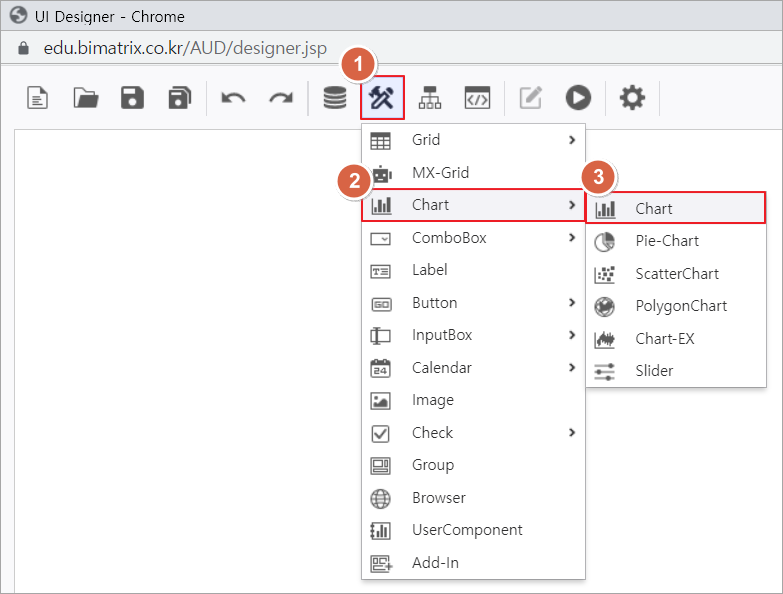Select Grid from the component menu
The height and width of the screenshot is (594, 783).
point(473,140)
